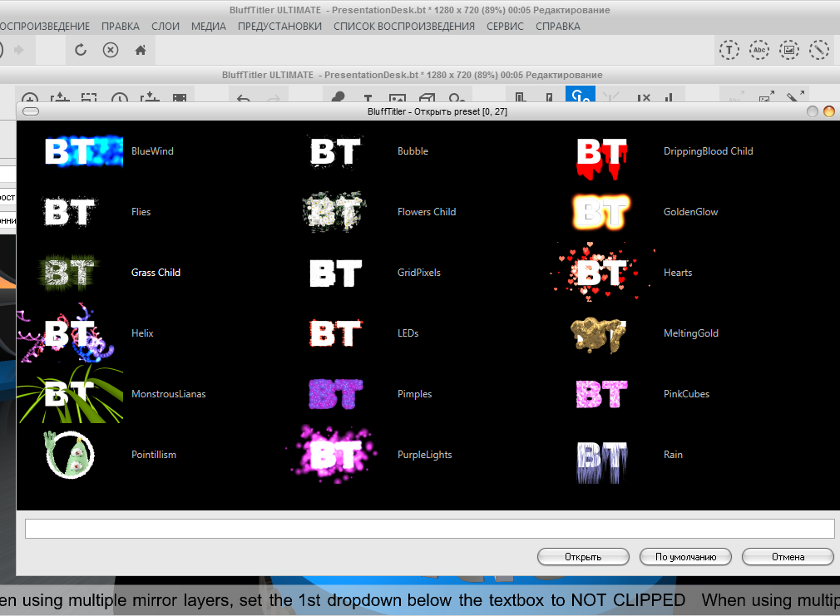Screen dimensions: 840x616
Task: Click the dashed-circle T text icon
Action: coord(729,50)
